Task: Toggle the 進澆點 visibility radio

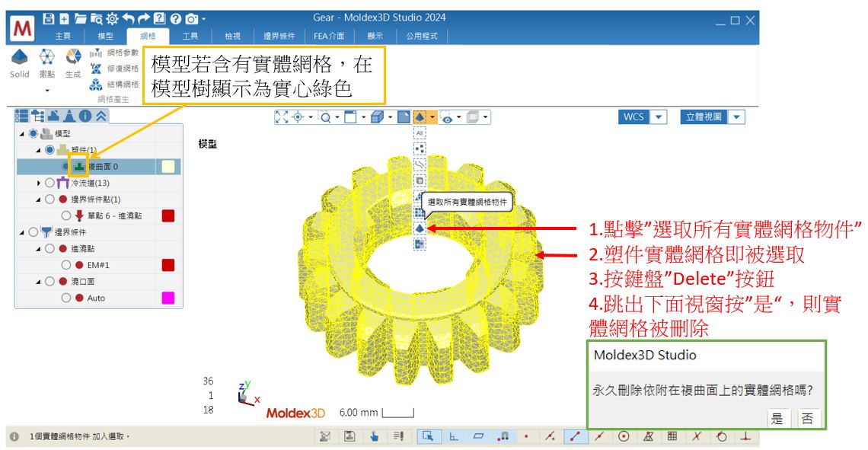Action: pos(49,248)
